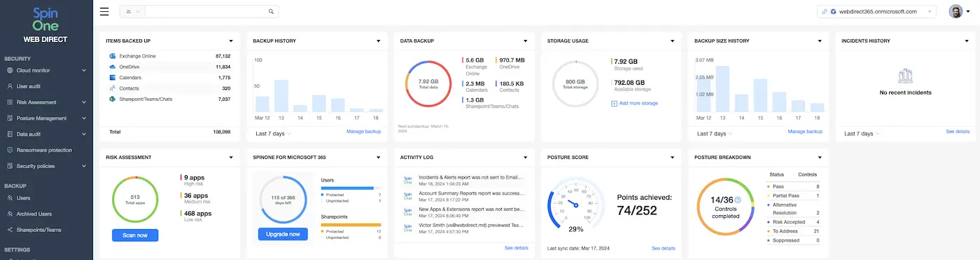Change Backup History Last 7 days range
Viewport: 980px width, 260px height.
273,133
